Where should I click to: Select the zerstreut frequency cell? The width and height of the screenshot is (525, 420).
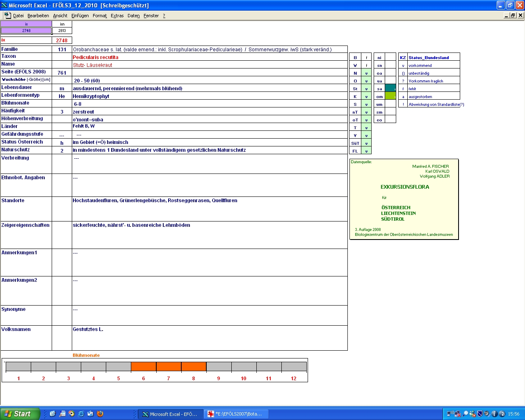[x=210, y=112]
